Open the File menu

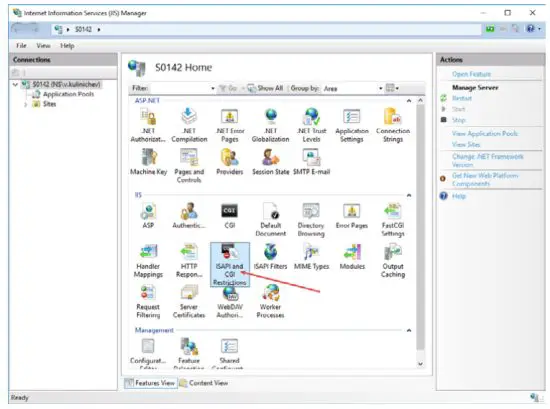point(21,46)
